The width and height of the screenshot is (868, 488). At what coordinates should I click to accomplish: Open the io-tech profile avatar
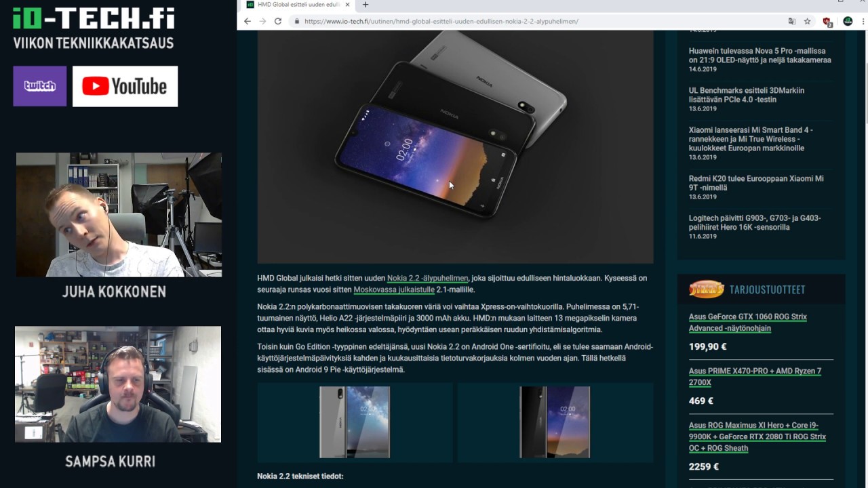coord(848,22)
